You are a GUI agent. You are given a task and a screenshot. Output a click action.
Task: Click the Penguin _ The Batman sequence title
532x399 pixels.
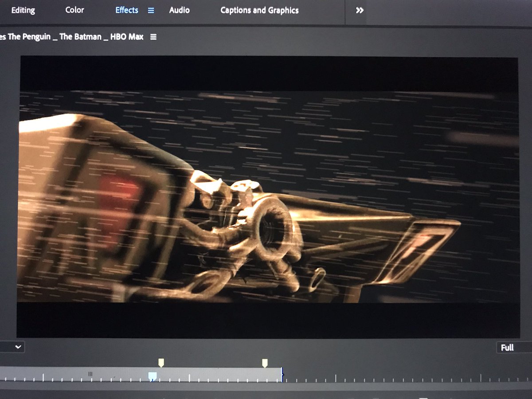click(72, 37)
